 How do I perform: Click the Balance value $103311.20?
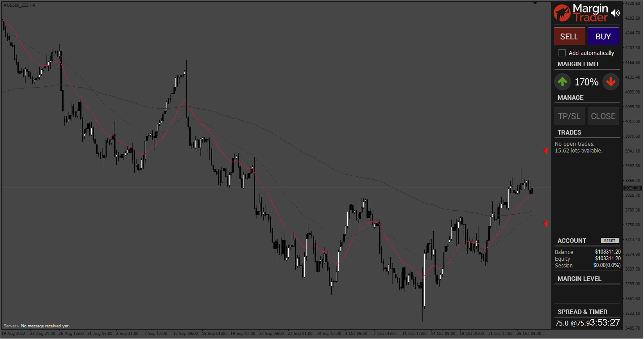[608, 252]
